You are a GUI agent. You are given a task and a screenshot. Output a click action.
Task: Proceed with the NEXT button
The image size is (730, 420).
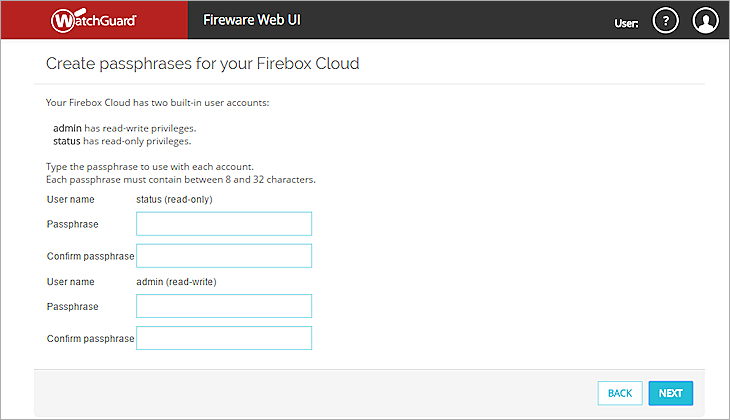[670, 393]
